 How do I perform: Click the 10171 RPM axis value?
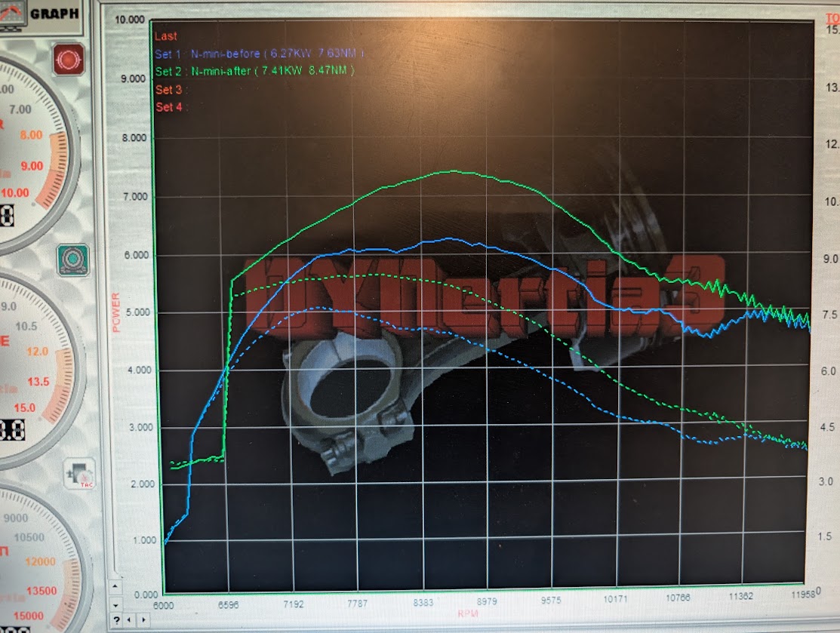pyautogui.click(x=615, y=599)
